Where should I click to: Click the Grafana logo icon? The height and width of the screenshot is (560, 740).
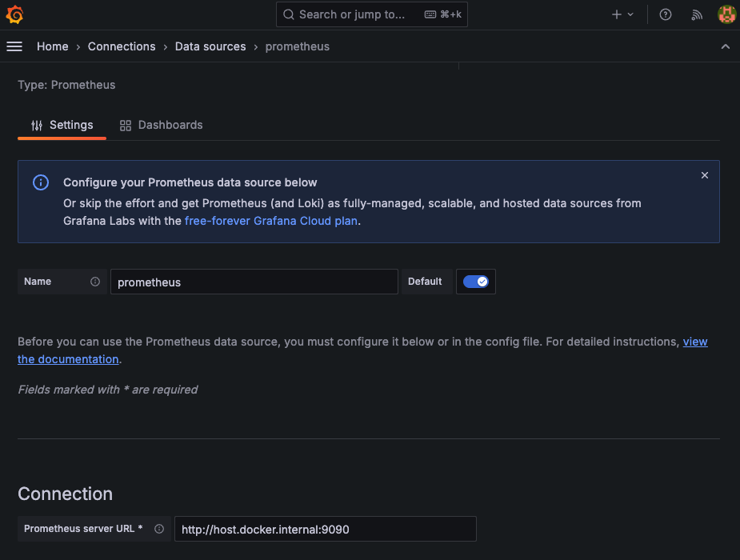point(14,14)
